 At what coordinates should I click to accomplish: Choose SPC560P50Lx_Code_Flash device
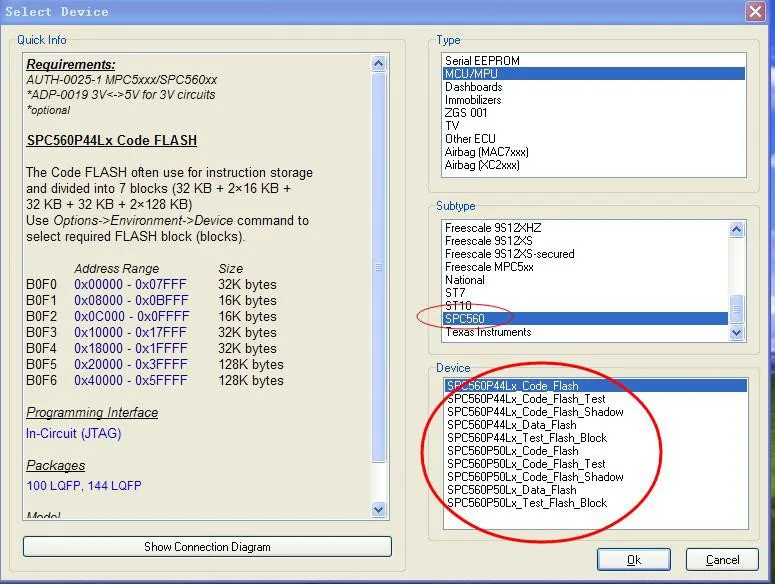[x=513, y=451]
